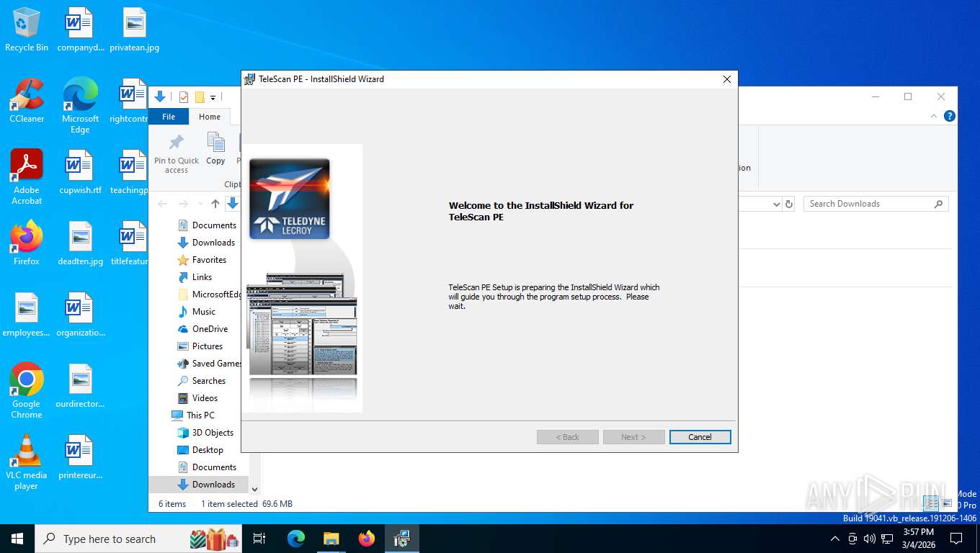Screen dimensions: 980x553
Task: Switch to large icons view in Explorer status bar
Action: point(947,503)
